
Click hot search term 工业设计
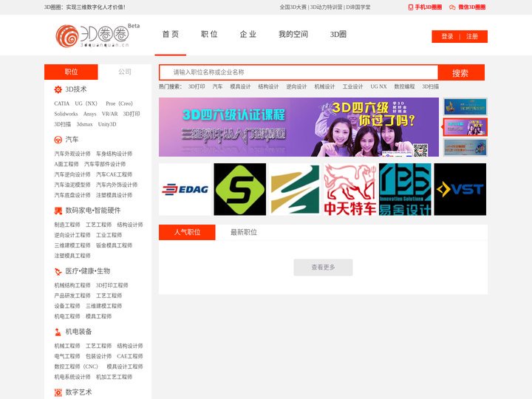[352, 86]
